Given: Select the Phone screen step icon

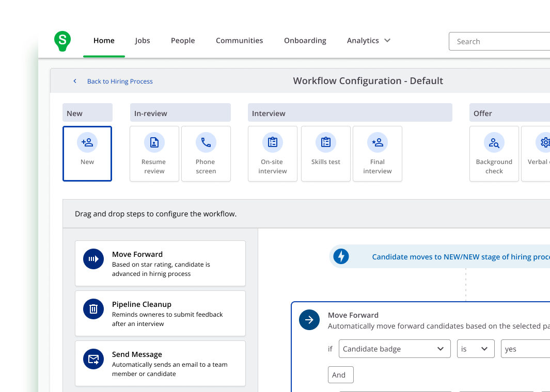Looking at the screenshot, I should click(206, 142).
